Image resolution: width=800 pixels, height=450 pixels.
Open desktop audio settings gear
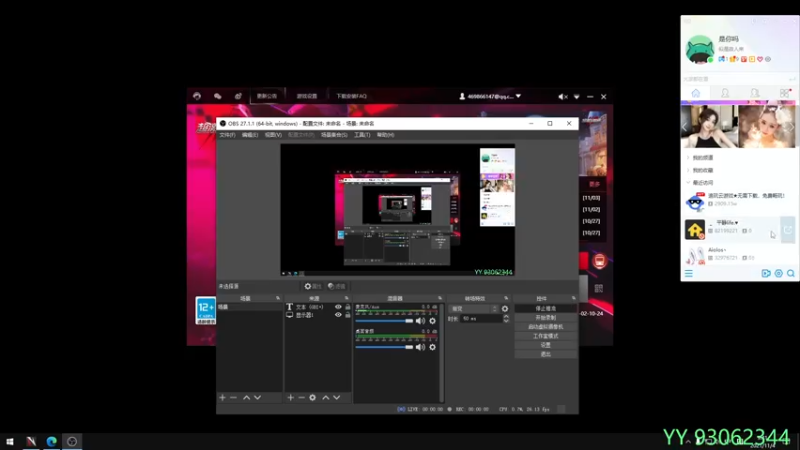[433, 347]
